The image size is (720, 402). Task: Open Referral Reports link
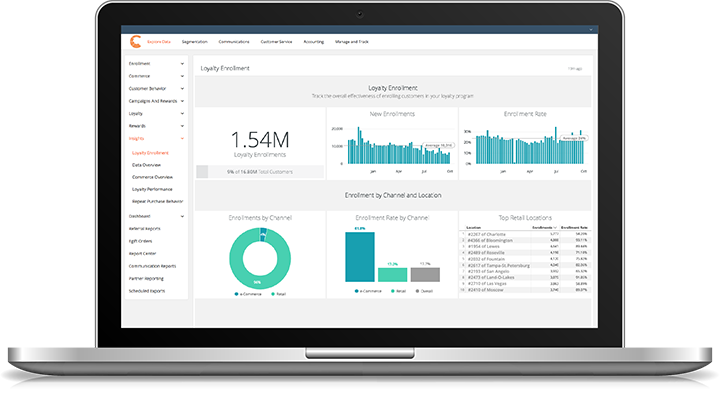[x=145, y=229]
